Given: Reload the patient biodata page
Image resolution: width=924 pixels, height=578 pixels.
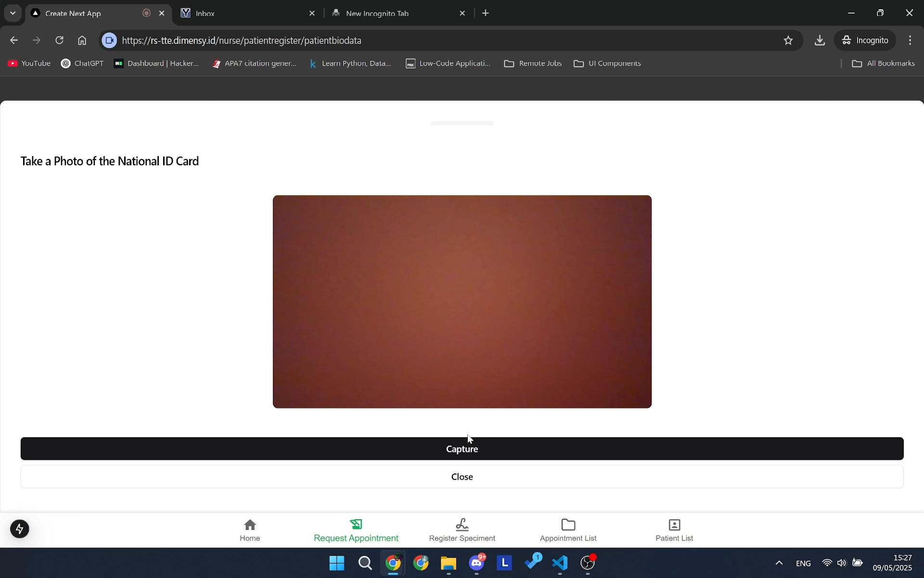Looking at the screenshot, I should 59,40.
